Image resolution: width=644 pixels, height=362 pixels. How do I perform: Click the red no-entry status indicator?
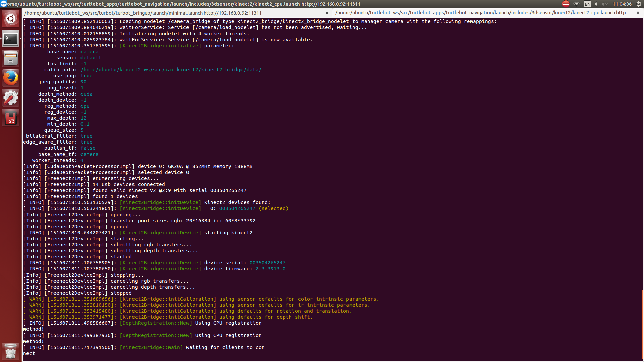[x=566, y=4]
